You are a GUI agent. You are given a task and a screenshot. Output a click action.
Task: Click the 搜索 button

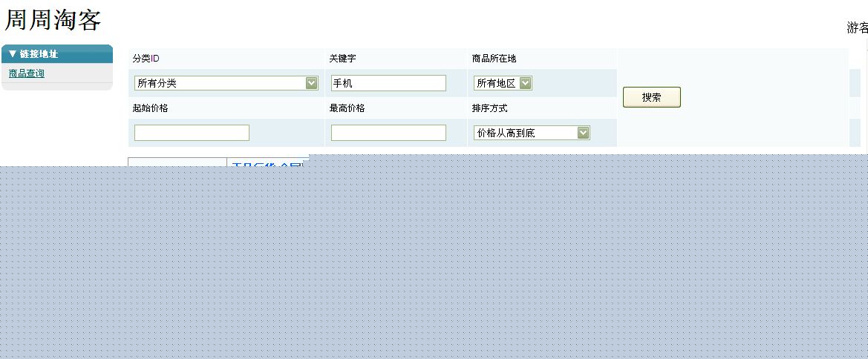[651, 97]
